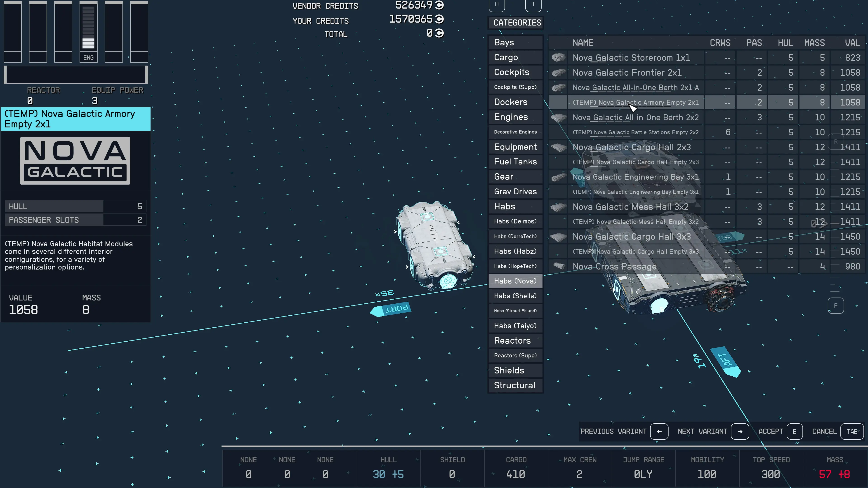Select (TEMP) Cargo Hall Empty 2x3 row
The image size is (868, 488).
707,162
